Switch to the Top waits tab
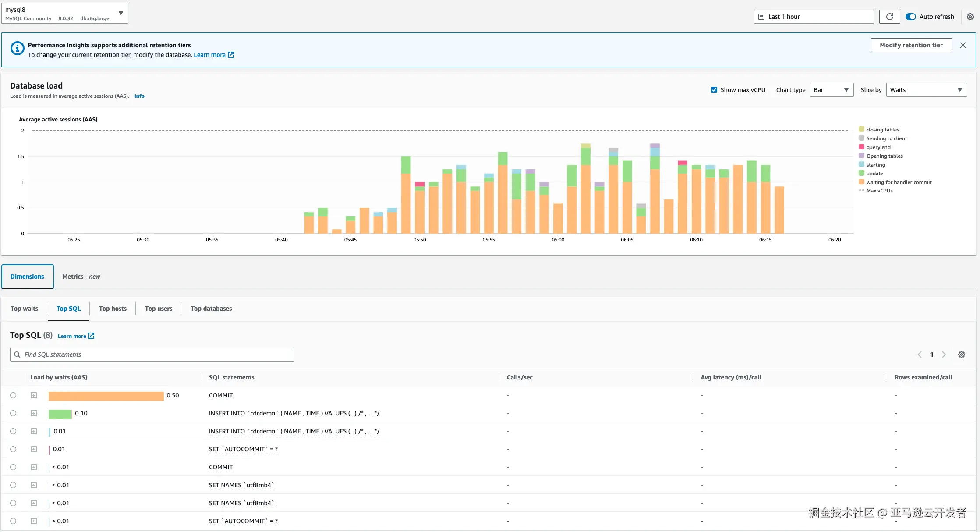 pos(24,309)
